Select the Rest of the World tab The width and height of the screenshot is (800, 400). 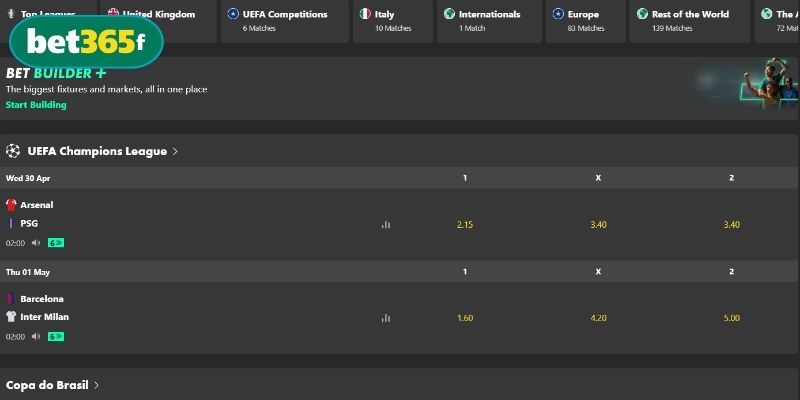(x=690, y=21)
